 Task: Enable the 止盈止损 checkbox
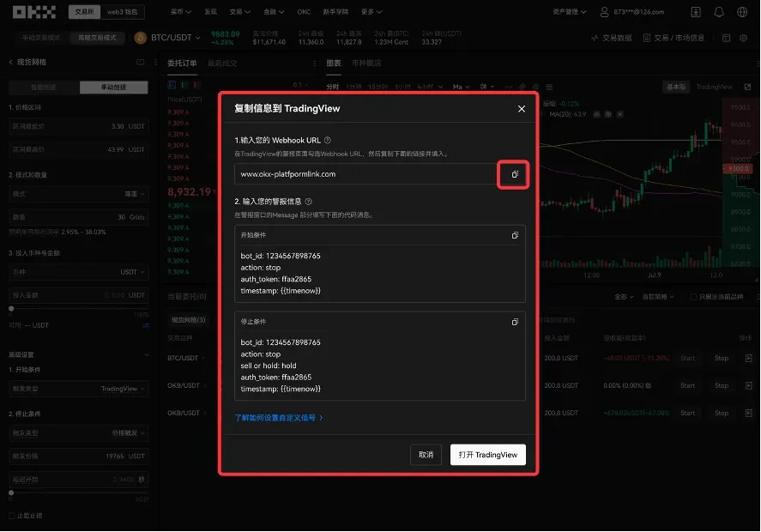click(11, 516)
